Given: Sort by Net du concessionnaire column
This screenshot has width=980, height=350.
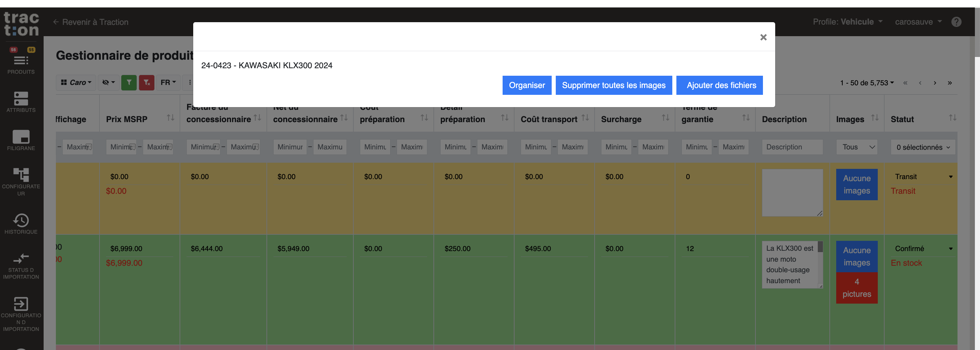Looking at the screenshot, I should click(344, 118).
